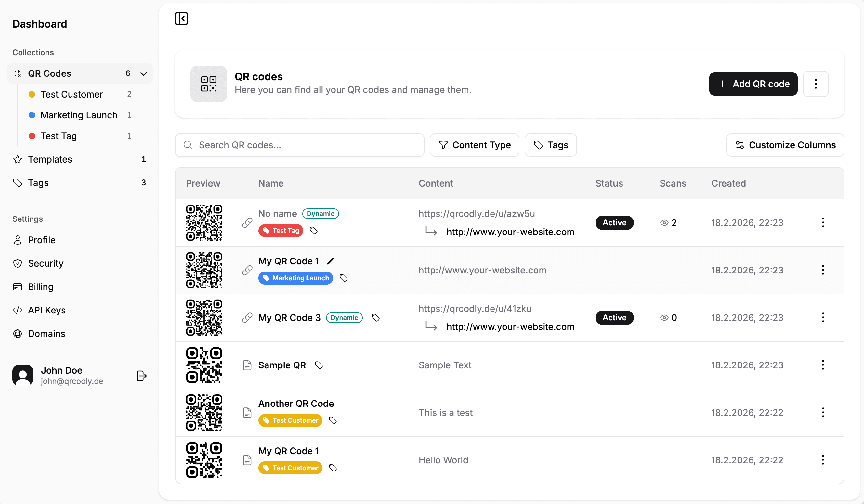Click the QR preview thumbnail of My QR Code 3
864x504 pixels.
click(x=204, y=317)
